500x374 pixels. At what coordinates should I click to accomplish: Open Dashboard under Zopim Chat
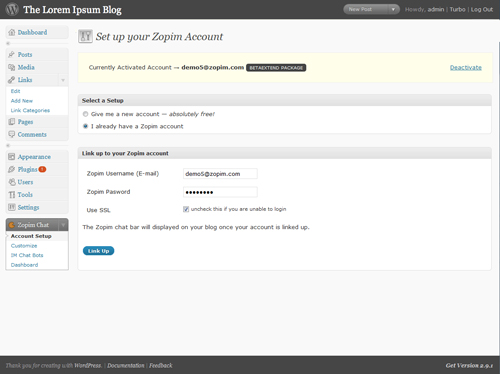[24, 265]
